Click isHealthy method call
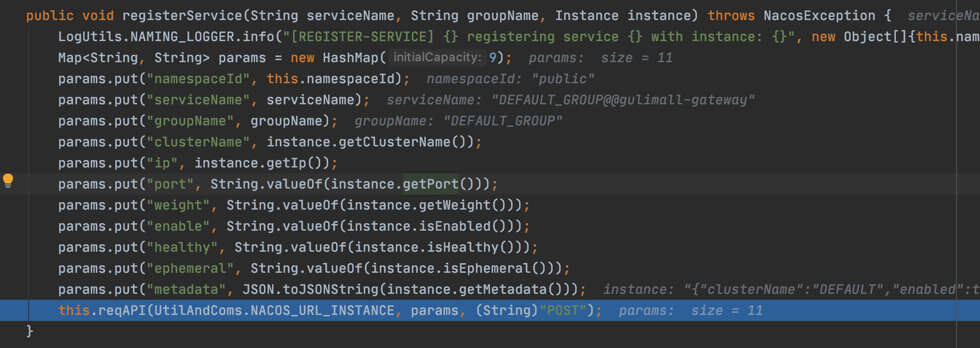Screen dimensions: 980x348 click(463, 247)
